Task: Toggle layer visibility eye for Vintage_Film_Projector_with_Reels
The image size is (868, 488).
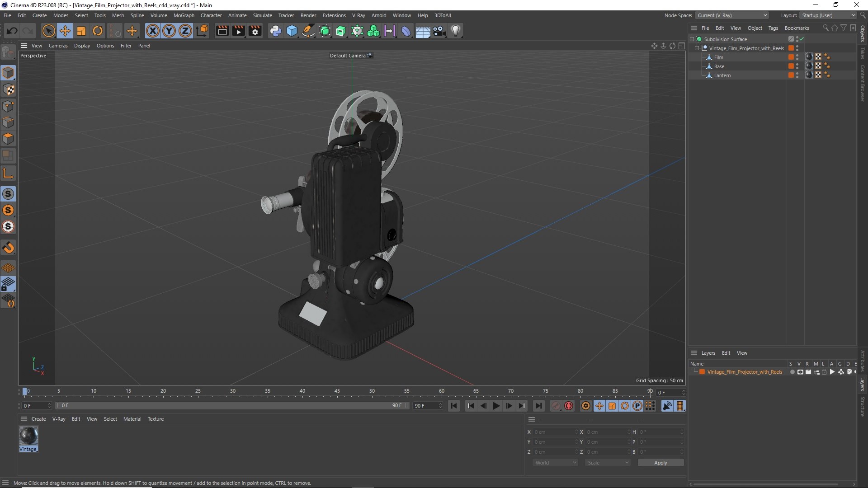Action: (x=800, y=372)
